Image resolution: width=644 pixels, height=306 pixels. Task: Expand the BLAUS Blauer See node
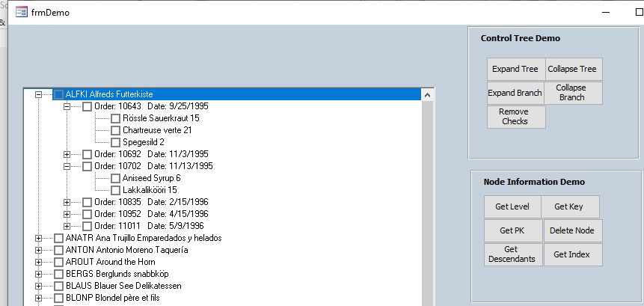[38, 286]
